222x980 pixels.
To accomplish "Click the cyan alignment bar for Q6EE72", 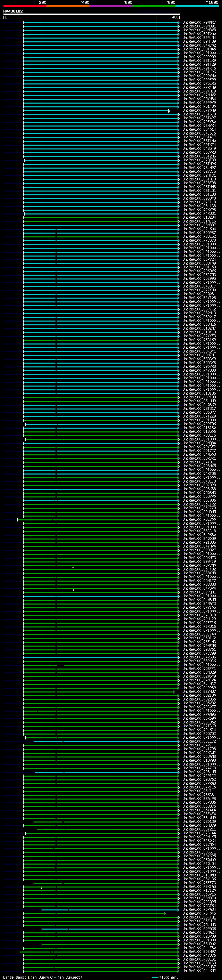I will (106, 742).
